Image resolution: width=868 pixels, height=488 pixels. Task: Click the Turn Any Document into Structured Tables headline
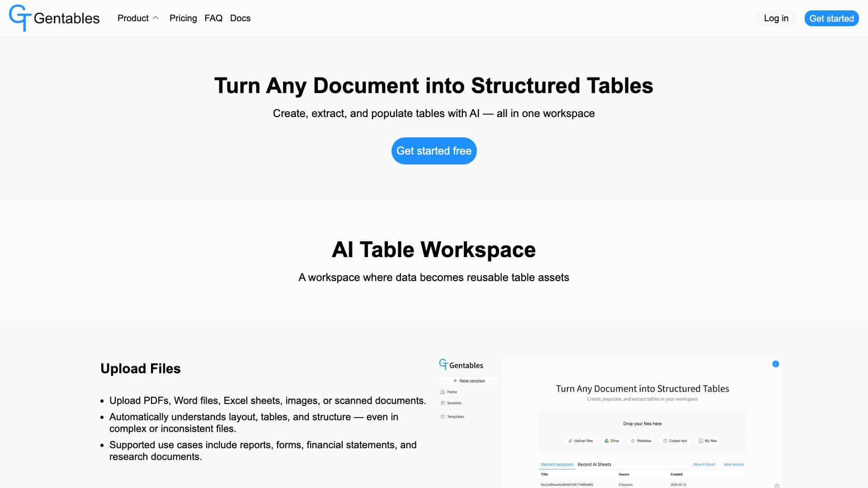point(434,86)
